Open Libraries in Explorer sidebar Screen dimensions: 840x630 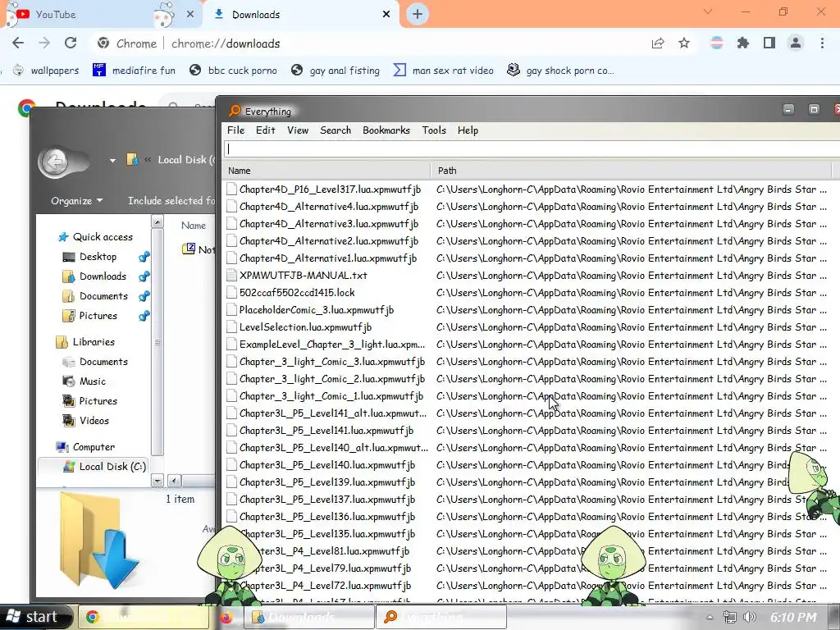[85, 342]
